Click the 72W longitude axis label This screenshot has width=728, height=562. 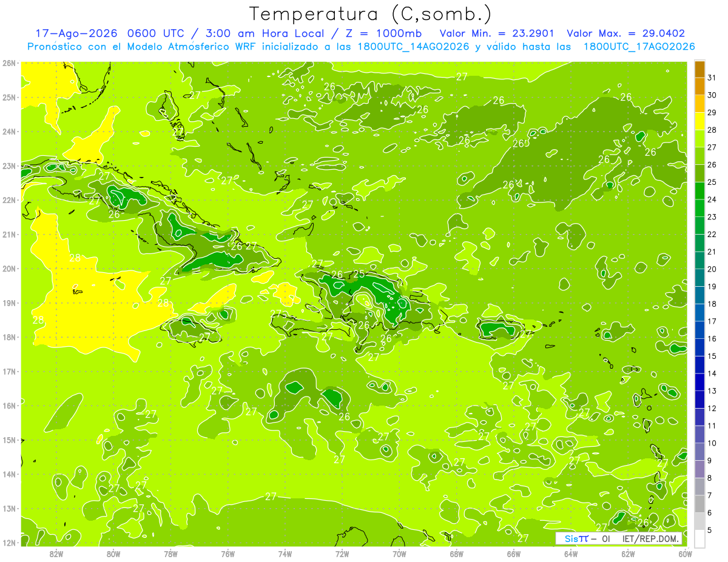(342, 554)
